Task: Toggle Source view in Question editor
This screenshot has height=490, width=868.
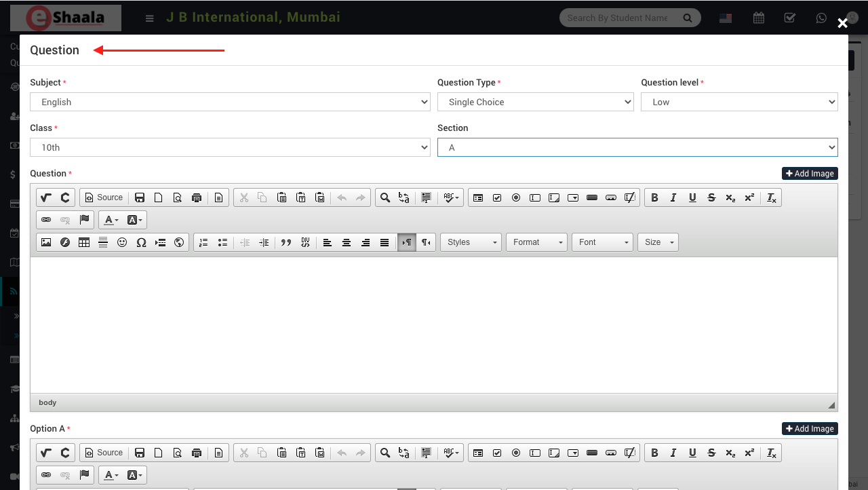Action: pos(104,197)
